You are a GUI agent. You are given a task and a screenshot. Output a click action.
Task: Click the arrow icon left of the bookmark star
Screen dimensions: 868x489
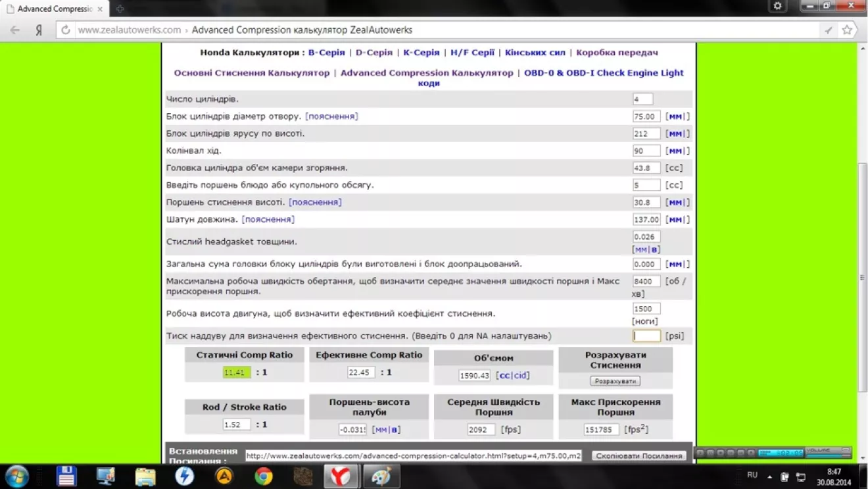(829, 30)
